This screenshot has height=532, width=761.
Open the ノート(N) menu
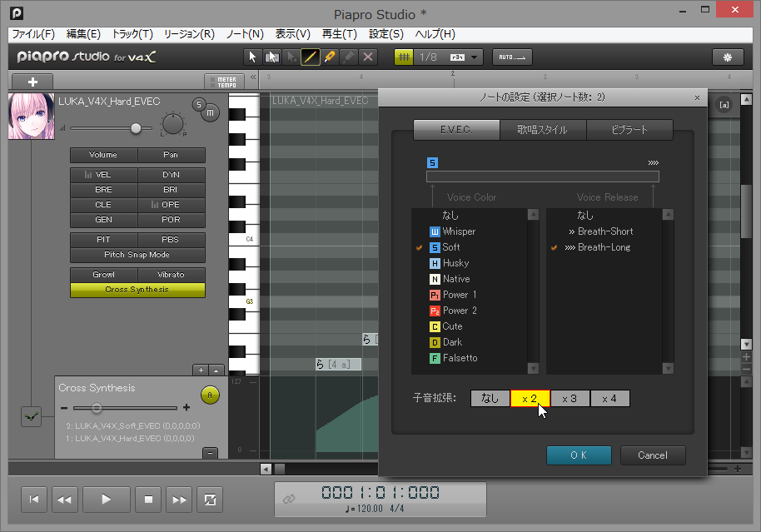(245, 34)
